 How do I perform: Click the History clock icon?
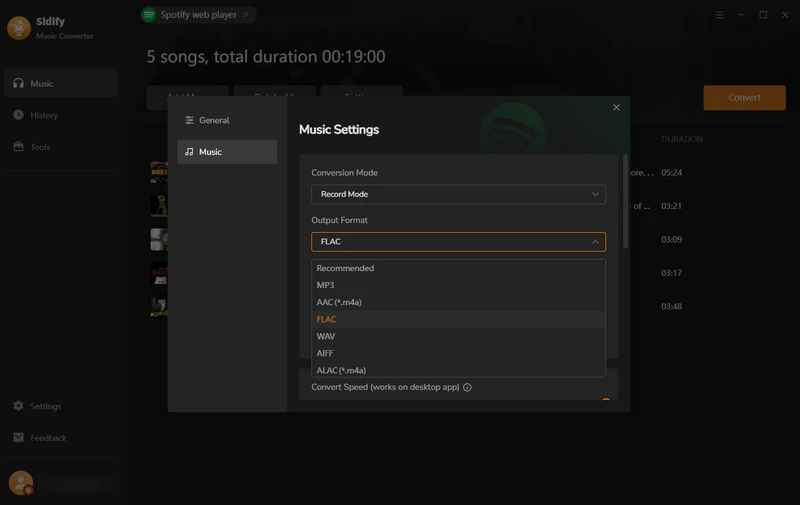click(x=18, y=115)
